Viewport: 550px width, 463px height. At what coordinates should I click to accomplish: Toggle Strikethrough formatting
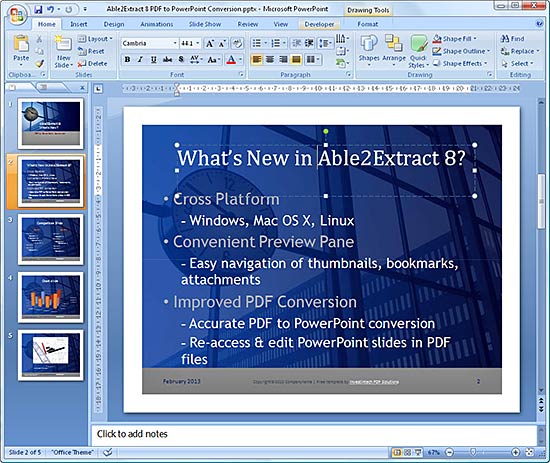click(167, 60)
